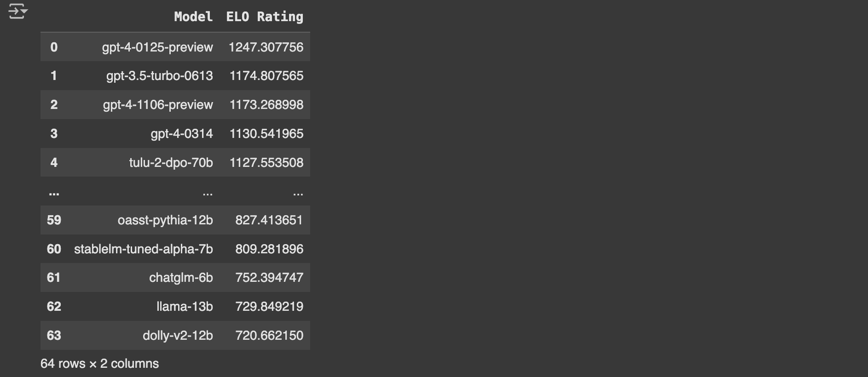Viewport: 868px width, 377px height.
Task: Select the gpt-3.5-turbo-0613 cell
Action: click(x=160, y=76)
